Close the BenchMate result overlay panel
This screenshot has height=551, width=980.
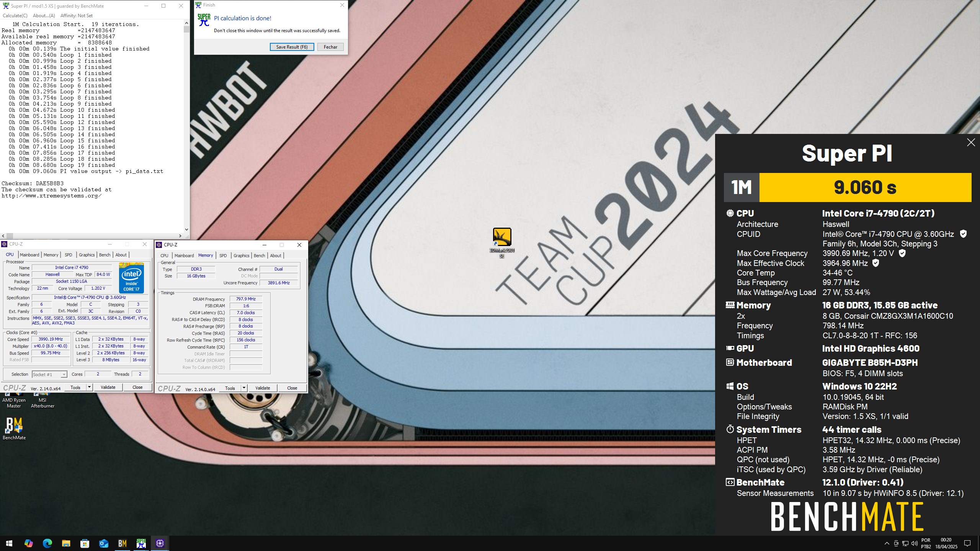[971, 142]
